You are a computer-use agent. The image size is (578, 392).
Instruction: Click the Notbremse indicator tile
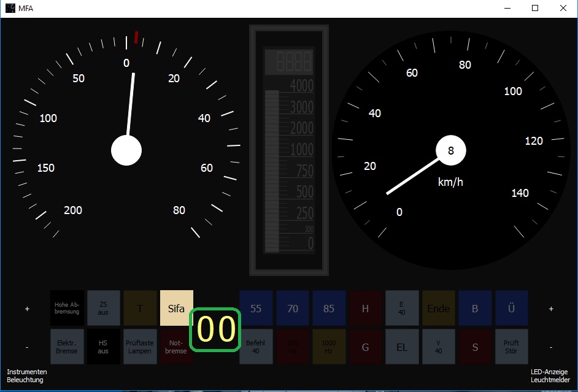pyautogui.click(x=175, y=347)
